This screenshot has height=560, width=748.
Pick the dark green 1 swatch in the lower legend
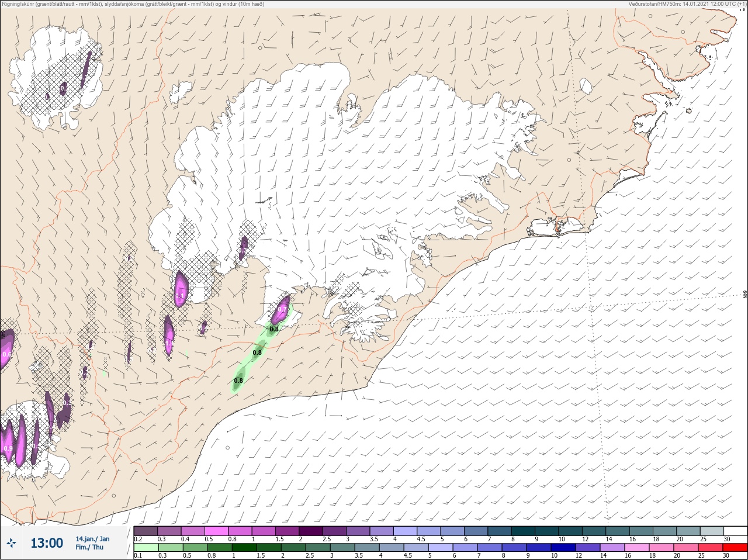244,548
